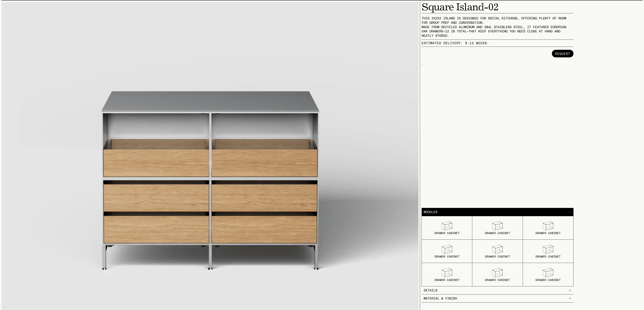This screenshot has width=644, height=310.
Task: Select the bottom-middle Drawer Cabinet module
Action: pyautogui.click(x=497, y=275)
